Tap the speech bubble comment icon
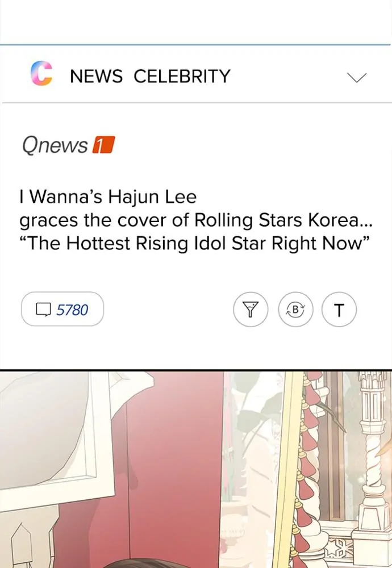Image resolution: width=392 pixels, height=568 pixels. point(44,310)
